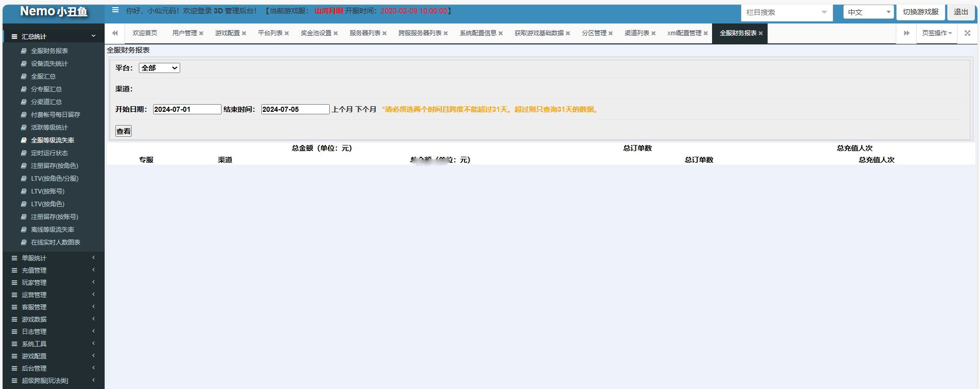Screen dimensions: 980x389
Task: Open 分专服汇总 in sidebar
Action: [46, 89]
